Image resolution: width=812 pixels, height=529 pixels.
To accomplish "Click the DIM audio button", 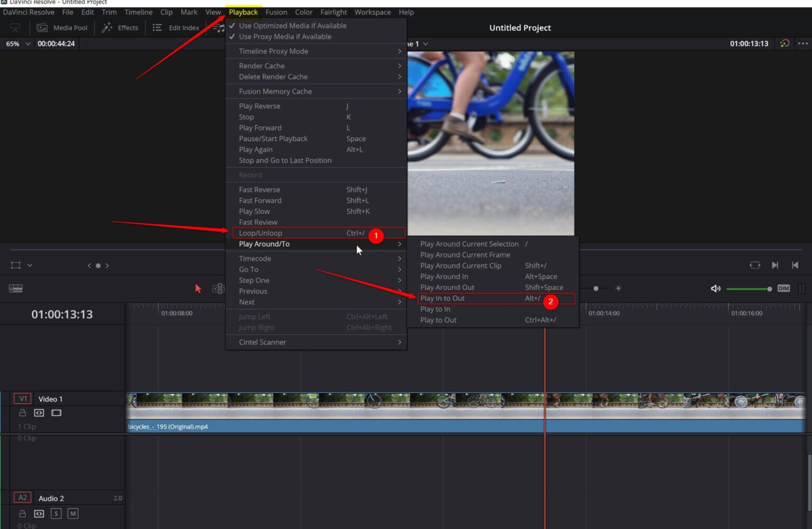I will [783, 289].
